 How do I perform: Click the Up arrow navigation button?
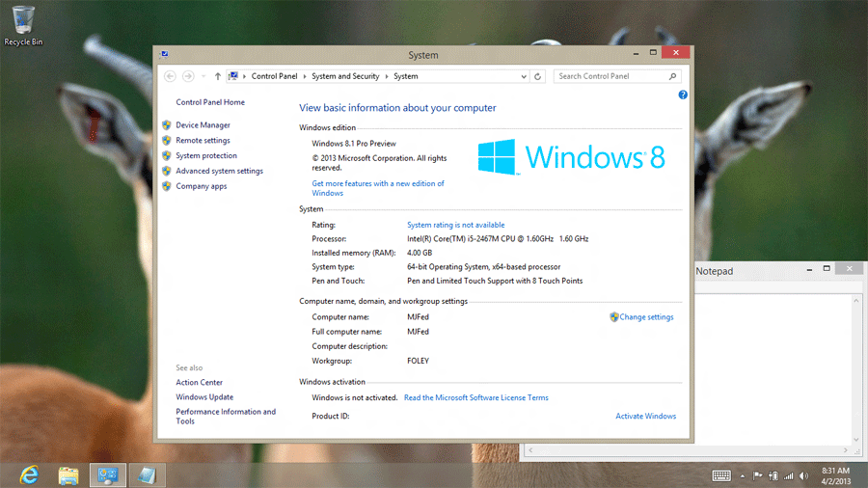tap(218, 76)
